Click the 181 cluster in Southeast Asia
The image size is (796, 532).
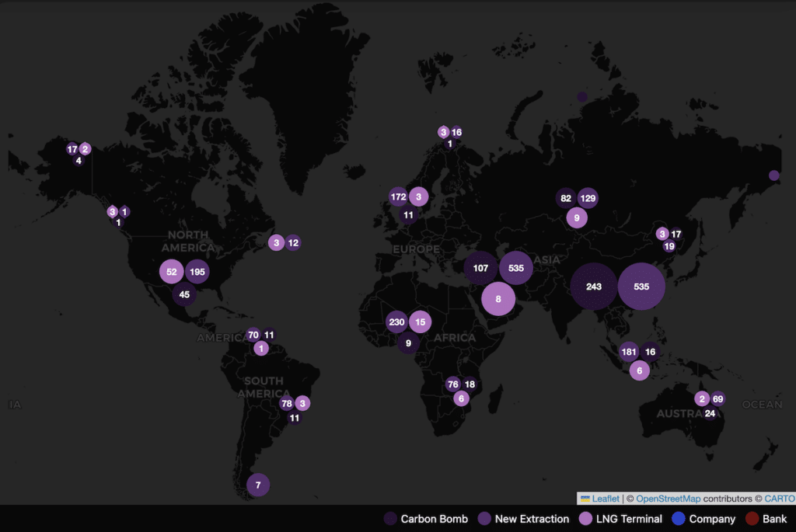click(x=630, y=352)
